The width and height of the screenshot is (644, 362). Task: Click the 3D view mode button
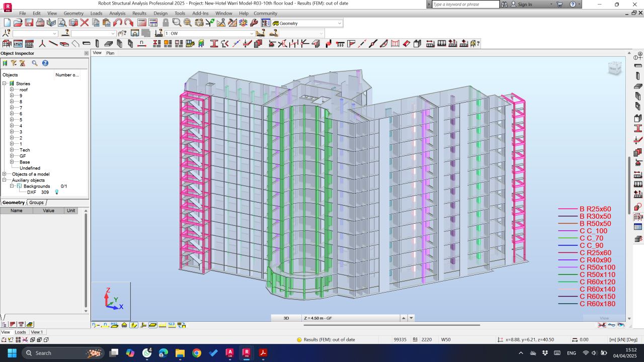[x=286, y=318]
